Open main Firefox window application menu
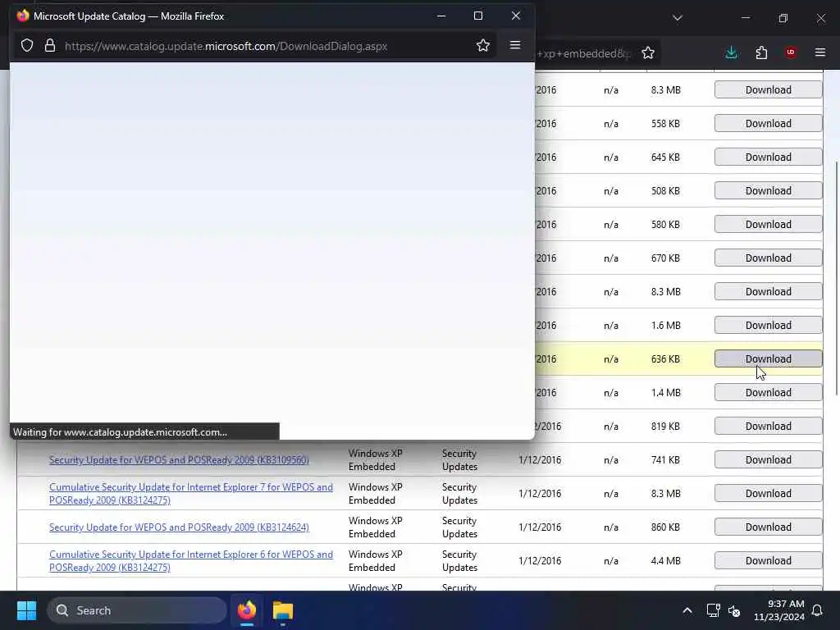Image resolution: width=840 pixels, height=630 pixels. coord(820,52)
